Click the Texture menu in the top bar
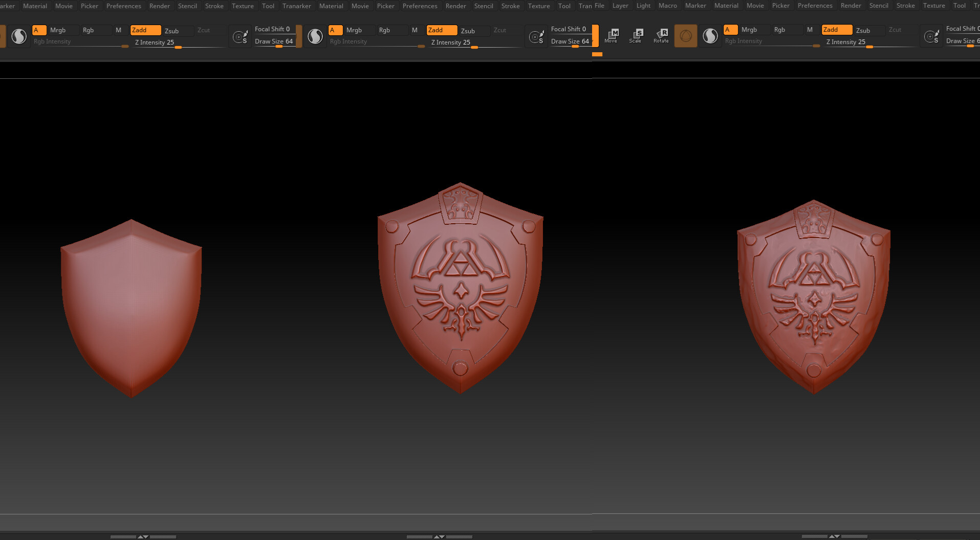Screen dimensions: 980x540 tap(242, 6)
